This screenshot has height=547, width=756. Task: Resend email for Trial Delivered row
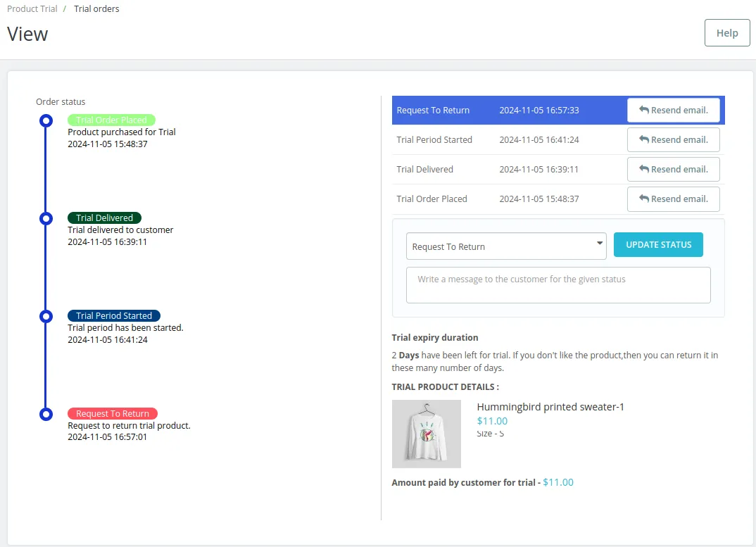(673, 169)
